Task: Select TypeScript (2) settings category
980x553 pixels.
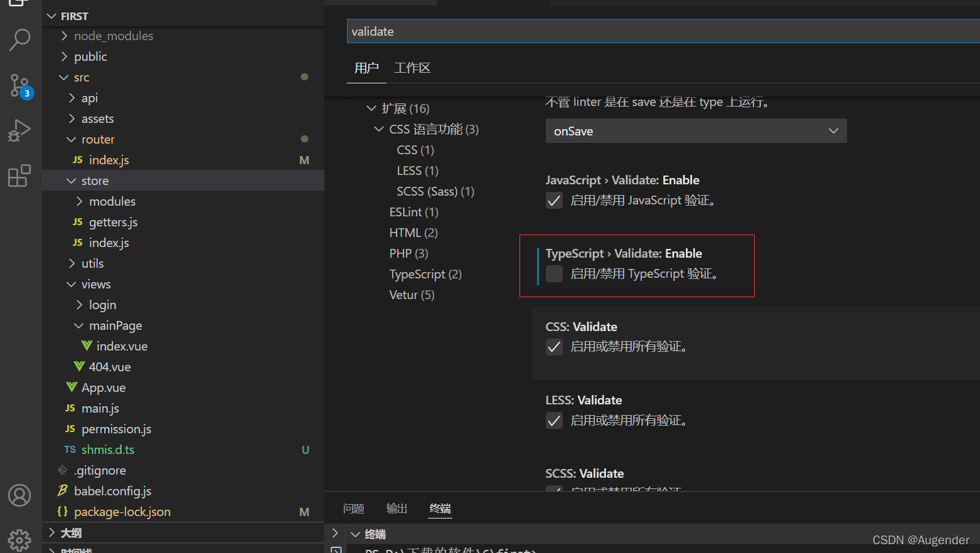Action: click(x=425, y=274)
